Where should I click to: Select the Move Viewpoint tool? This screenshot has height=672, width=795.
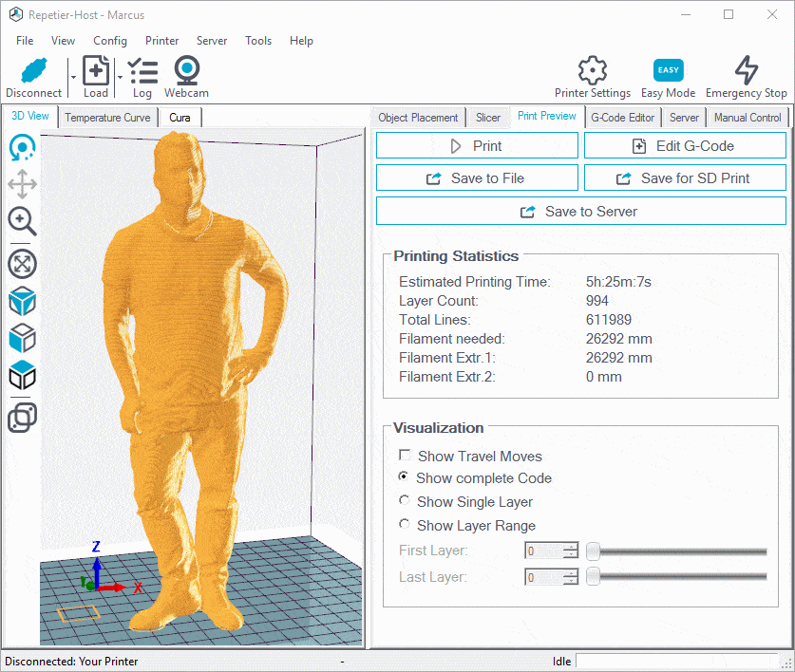point(22,183)
